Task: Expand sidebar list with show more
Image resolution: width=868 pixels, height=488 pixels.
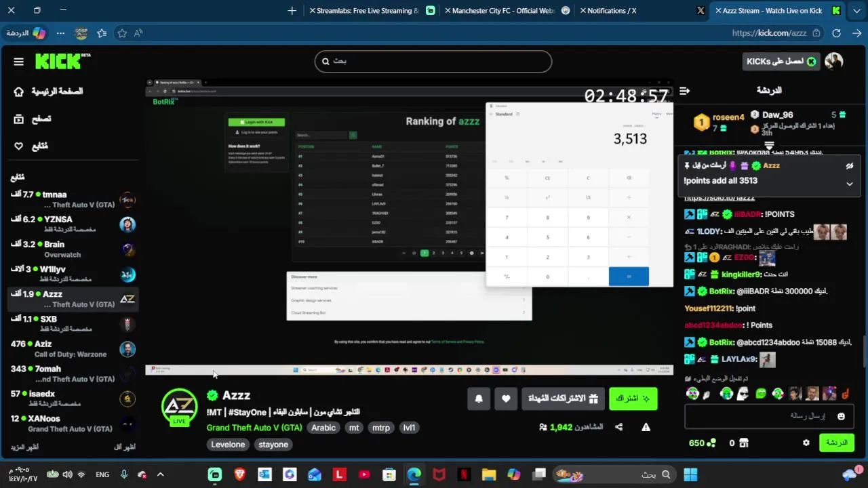Action: pos(24,447)
